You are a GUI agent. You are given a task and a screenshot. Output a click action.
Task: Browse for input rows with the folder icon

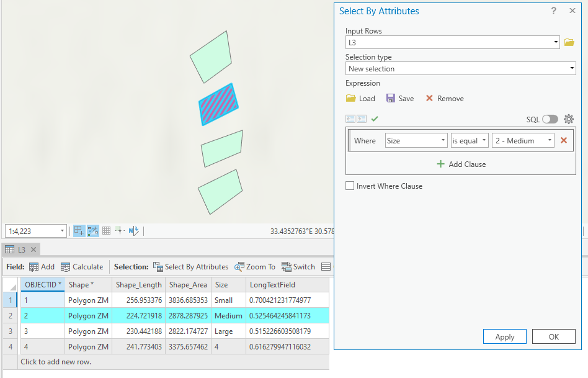(x=569, y=42)
